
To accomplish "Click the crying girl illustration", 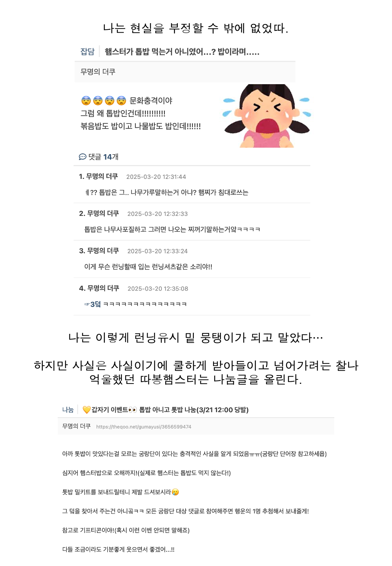I will [267, 116].
